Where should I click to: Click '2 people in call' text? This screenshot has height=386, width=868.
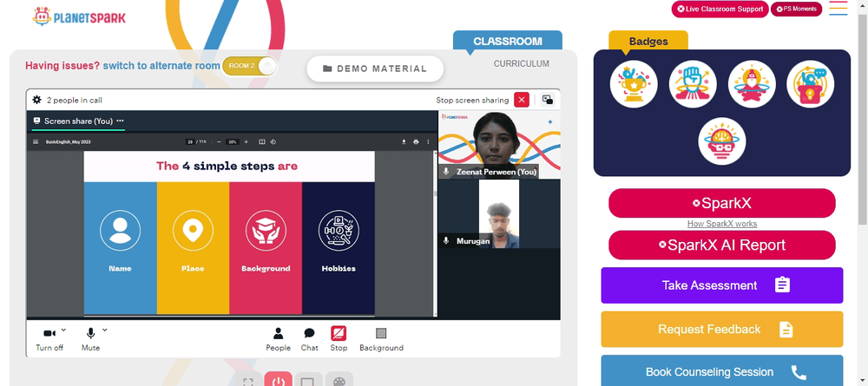[x=74, y=100]
